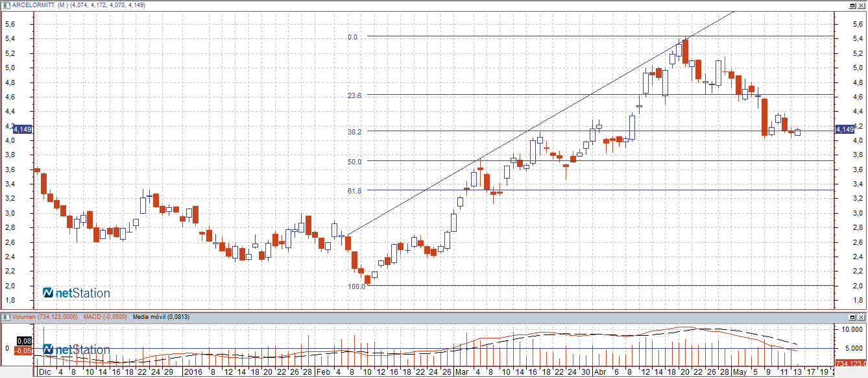Select the Fibonacci 38.2 level label

pyautogui.click(x=354, y=131)
